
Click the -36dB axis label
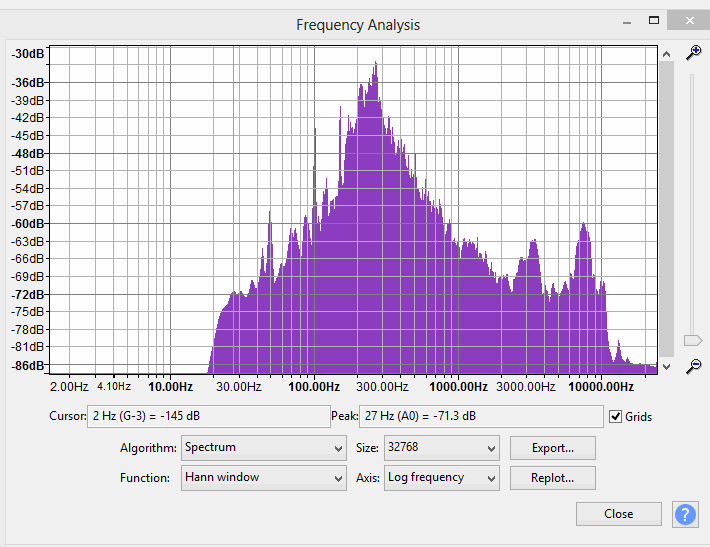[x=28, y=83]
